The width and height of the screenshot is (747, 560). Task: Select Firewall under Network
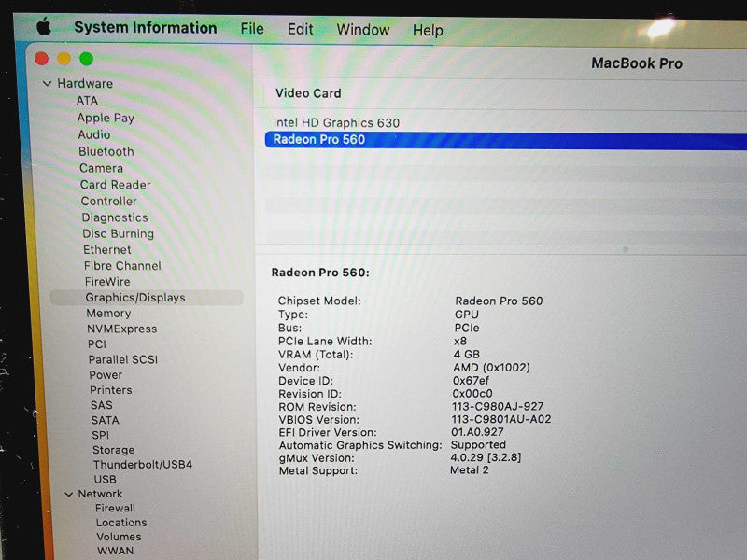tap(115, 508)
